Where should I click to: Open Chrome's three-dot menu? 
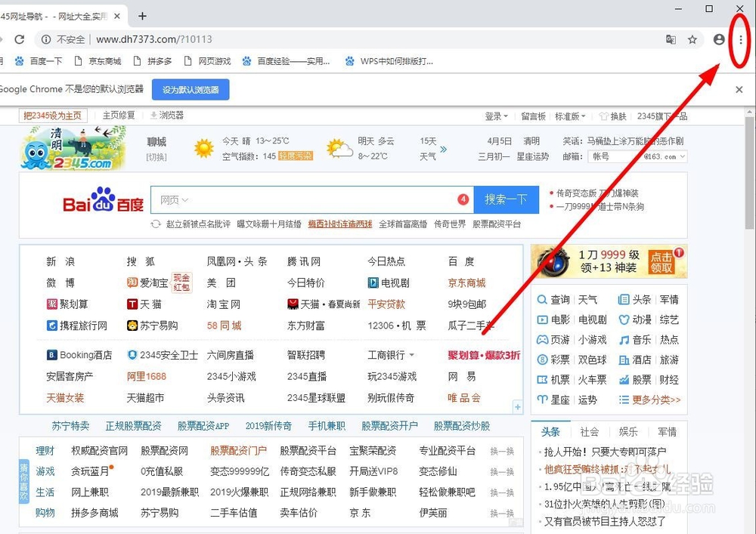tap(741, 39)
